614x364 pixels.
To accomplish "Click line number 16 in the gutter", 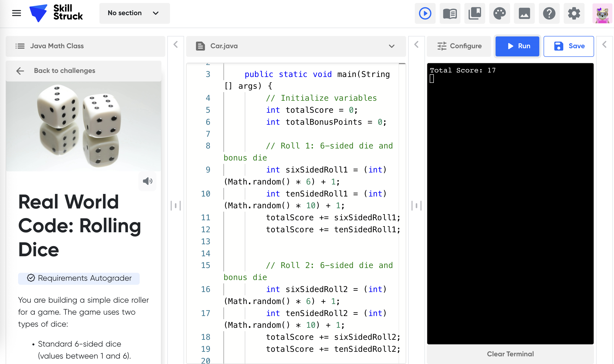I will [x=206, y=289].
